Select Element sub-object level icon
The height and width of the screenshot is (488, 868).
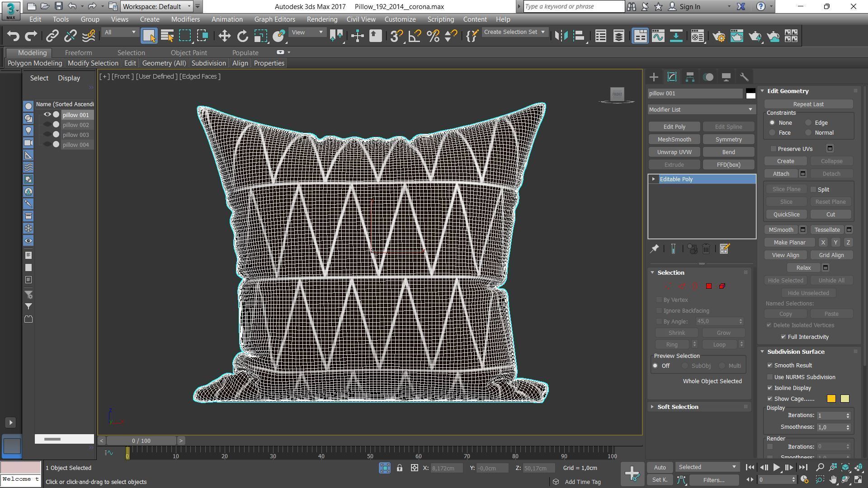722,286
